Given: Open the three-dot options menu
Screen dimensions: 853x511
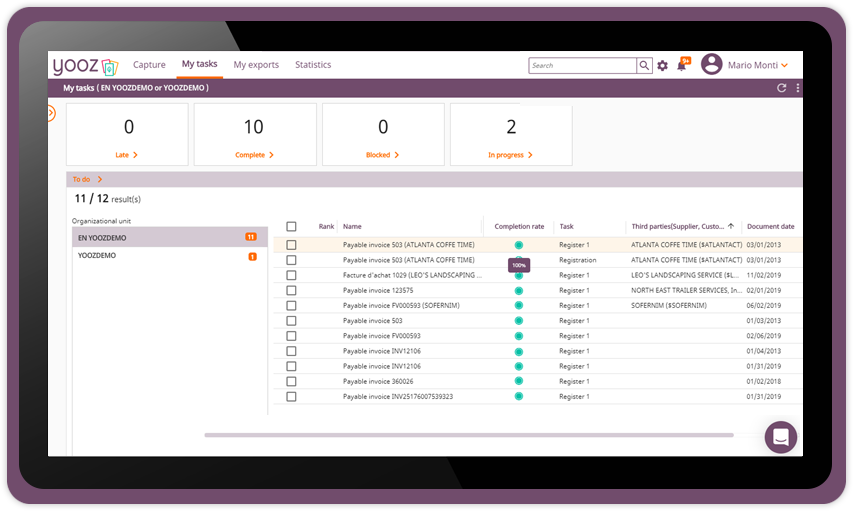Looking at the screenshot, I should point(798,88).
